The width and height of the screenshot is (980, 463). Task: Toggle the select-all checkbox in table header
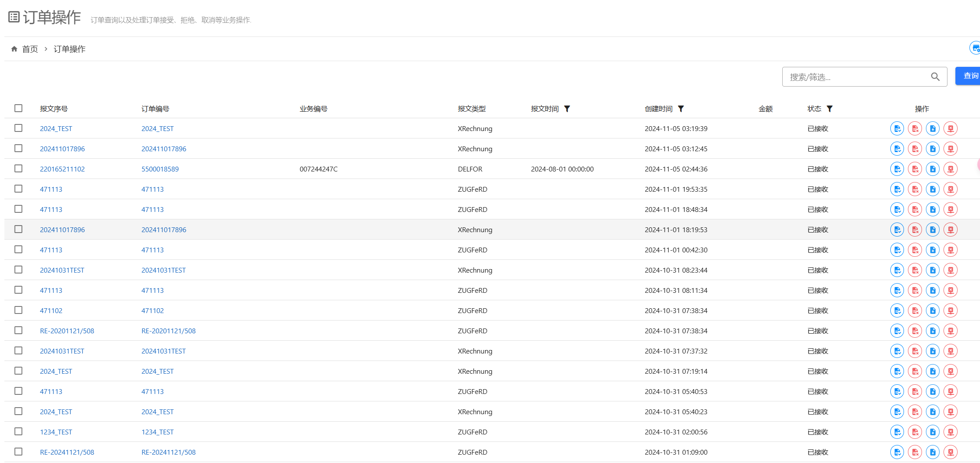(18, 108)
